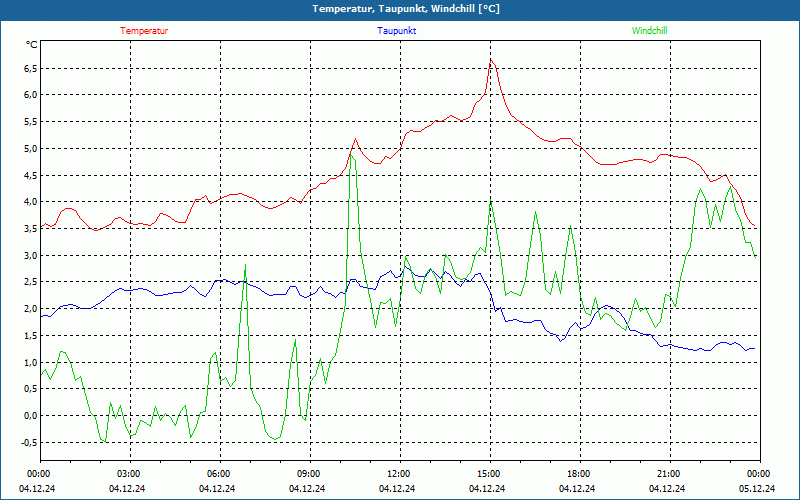The width and height of the screenshot is (800, 500).
Task: Click the green windchill spike near 10:30
Action: [x=352, y=156]
